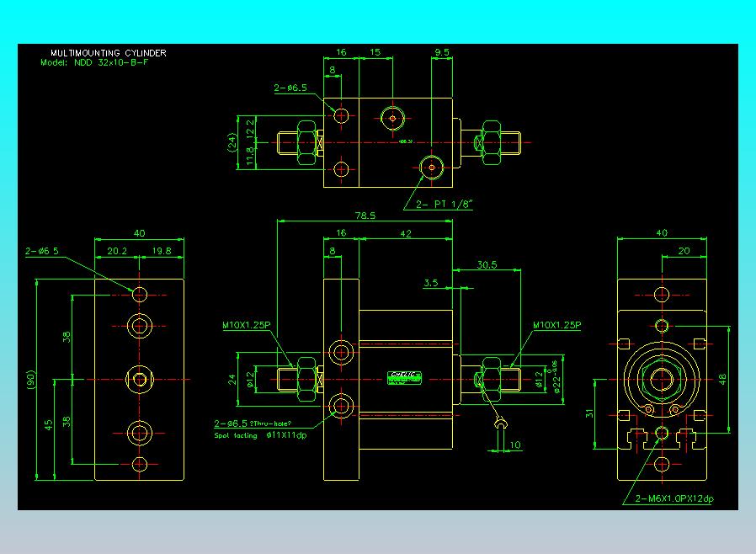
Task: Select the 11.8 dimension value
Action: tap(250, 157)
